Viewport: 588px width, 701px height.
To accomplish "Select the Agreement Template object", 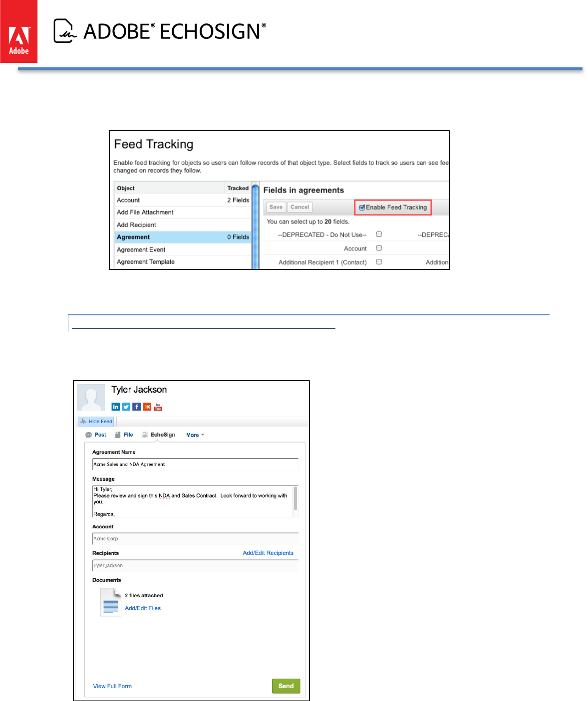I will 183,262.
